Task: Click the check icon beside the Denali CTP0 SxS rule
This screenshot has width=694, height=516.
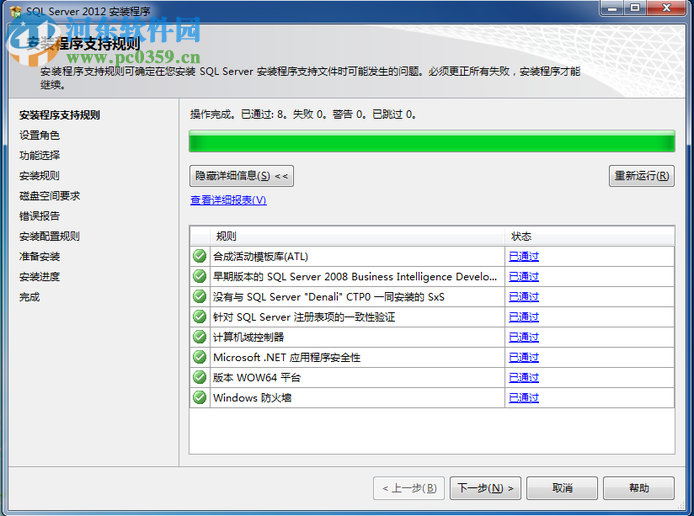Action: click(x=200, y=297)
